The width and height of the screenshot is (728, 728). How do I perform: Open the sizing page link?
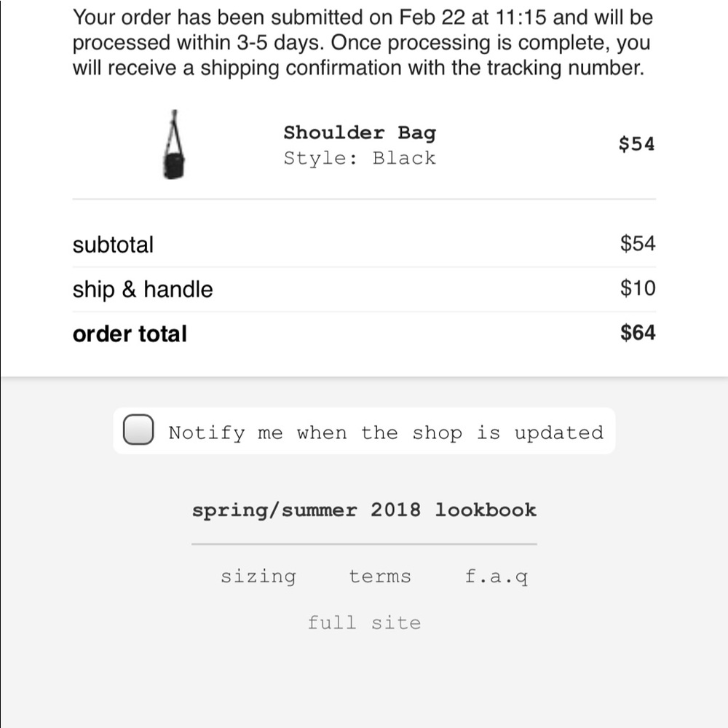(258, 577)
